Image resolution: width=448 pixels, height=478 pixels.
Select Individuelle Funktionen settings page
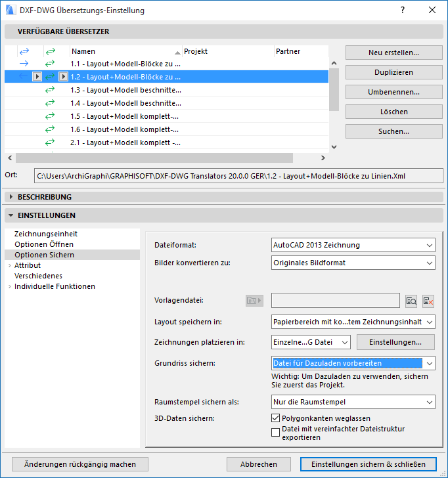point(55,286)
